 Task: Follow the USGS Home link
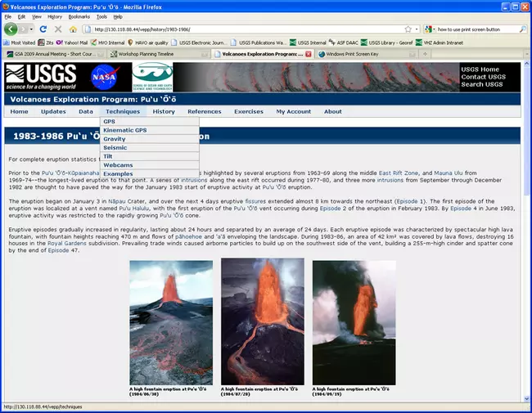480,70
